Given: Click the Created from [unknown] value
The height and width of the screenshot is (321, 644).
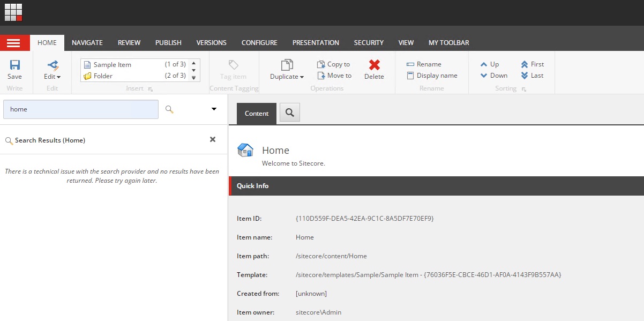Looking at the screenshot, I should [x=311, y=294].
